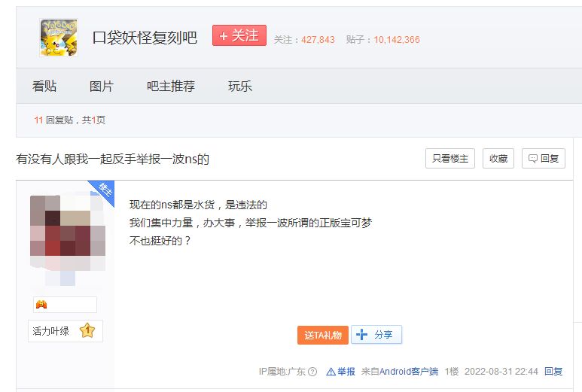Image resolution: width=582 pixels, height=392 pixels.
Task: Follow the forum with + 关注 button
Action: (239, 35)
